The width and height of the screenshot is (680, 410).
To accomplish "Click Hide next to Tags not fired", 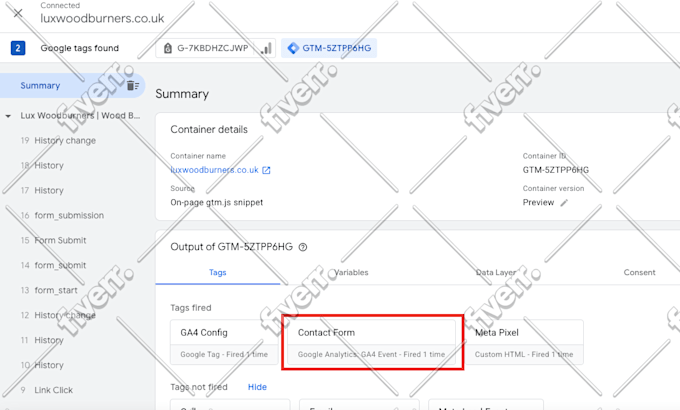I will point(257,387).
